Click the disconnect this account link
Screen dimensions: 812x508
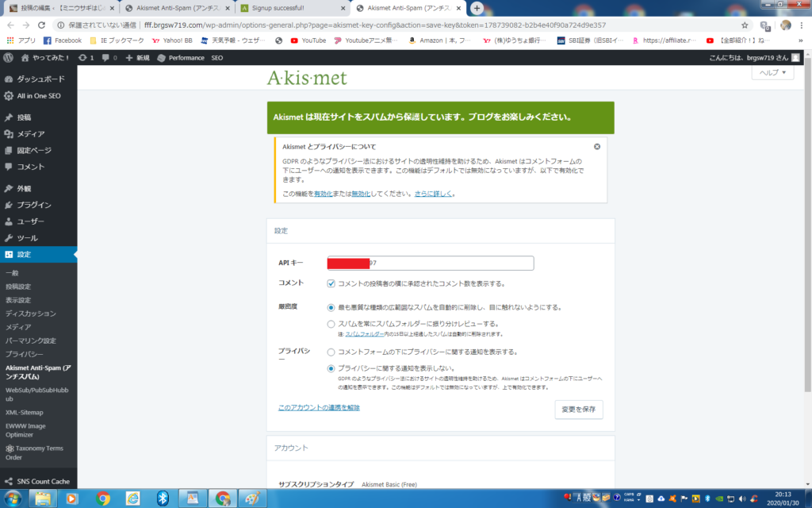point(319,407)
